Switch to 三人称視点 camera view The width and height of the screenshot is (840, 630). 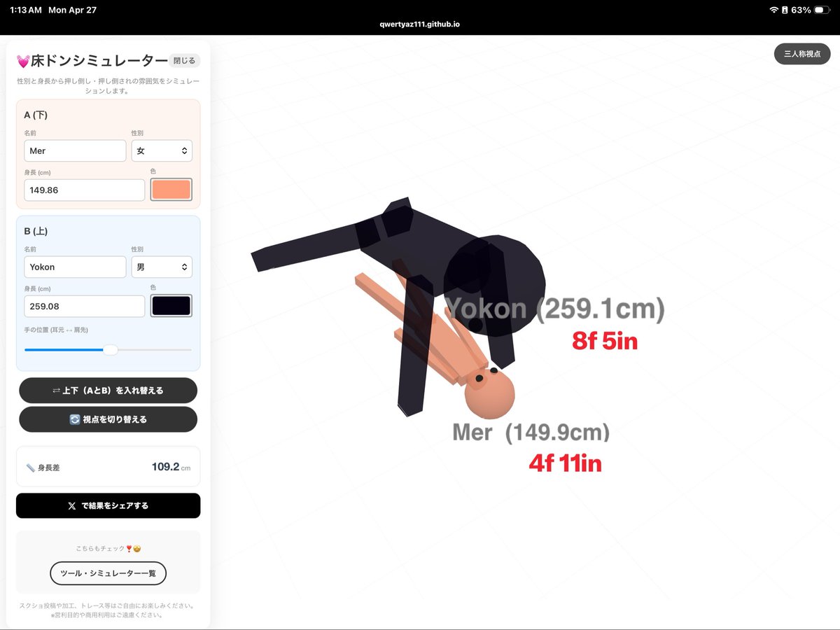[x=802, y=54]
